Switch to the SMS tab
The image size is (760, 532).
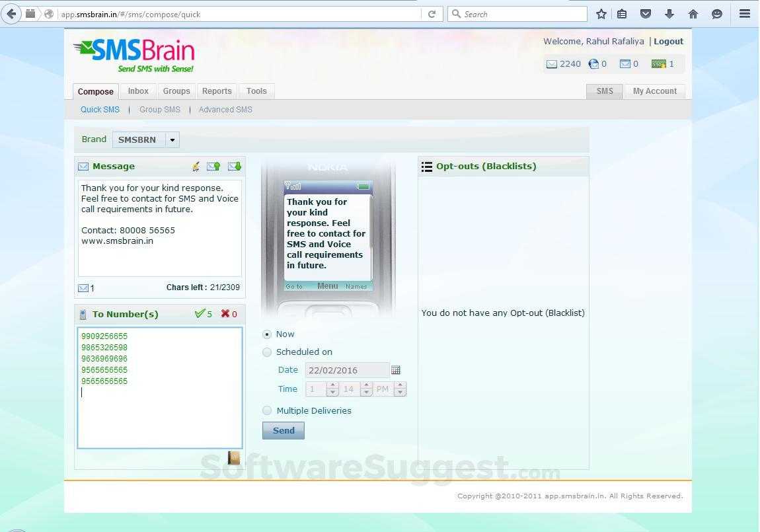(x=605, y=91)
